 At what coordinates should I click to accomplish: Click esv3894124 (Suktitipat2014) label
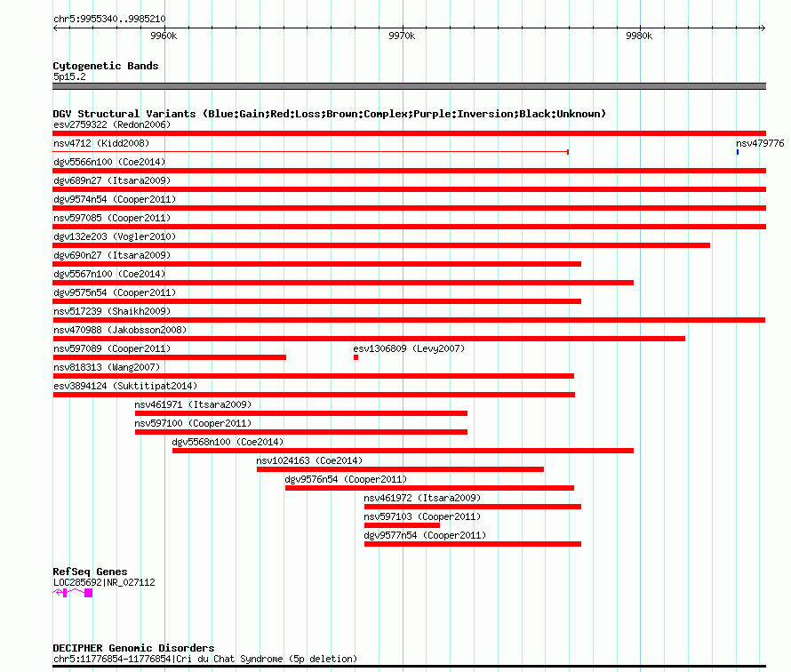tap(125, 386)
